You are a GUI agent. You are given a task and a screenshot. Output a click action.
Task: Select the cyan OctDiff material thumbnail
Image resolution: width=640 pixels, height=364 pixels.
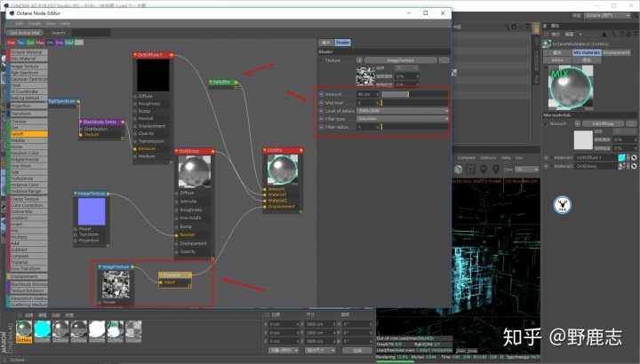(42, 329)
